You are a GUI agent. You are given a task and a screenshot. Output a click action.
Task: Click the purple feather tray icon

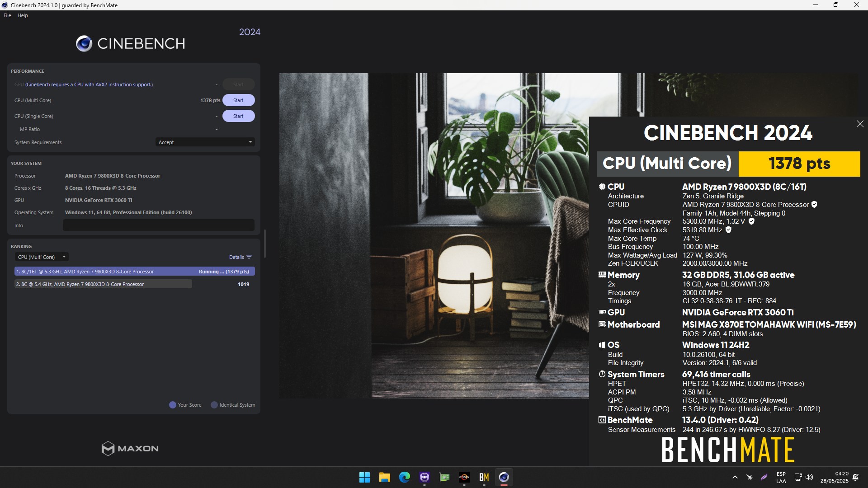(764, 477)
